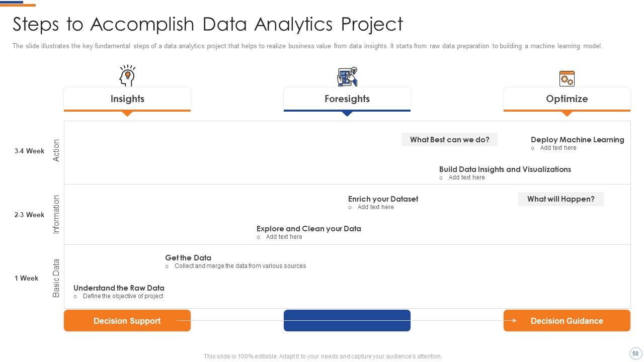Screen dimensions: 644x362
Task: Click the 'What Best can we do?' label
Action: (x=449, y=140)
